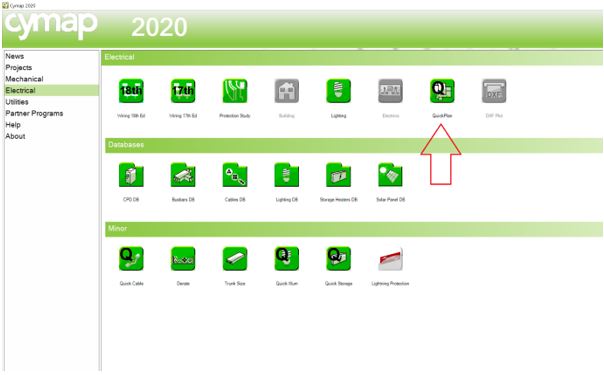Click the Protection Study label text
604x375 pixels.
(235, 116)
